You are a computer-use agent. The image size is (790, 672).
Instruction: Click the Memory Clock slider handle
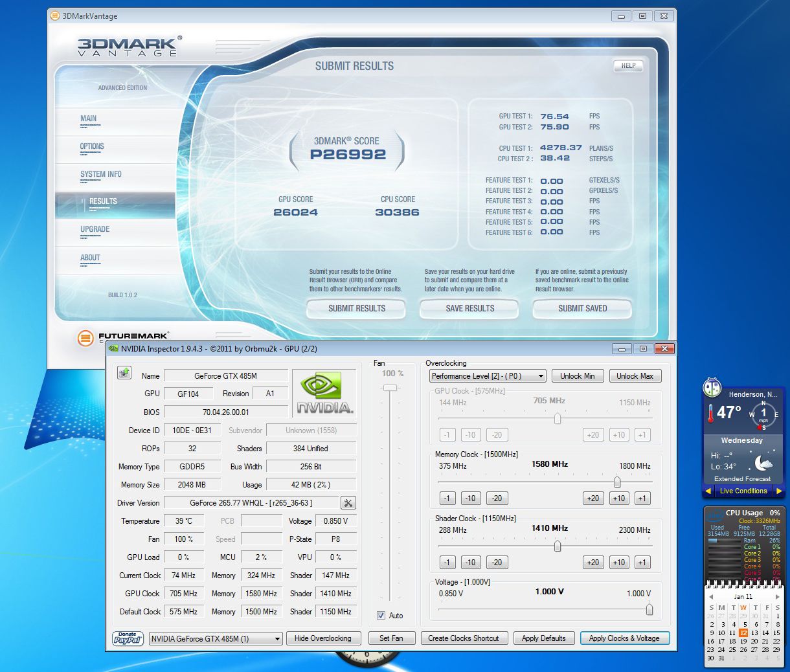coord(617,482)
